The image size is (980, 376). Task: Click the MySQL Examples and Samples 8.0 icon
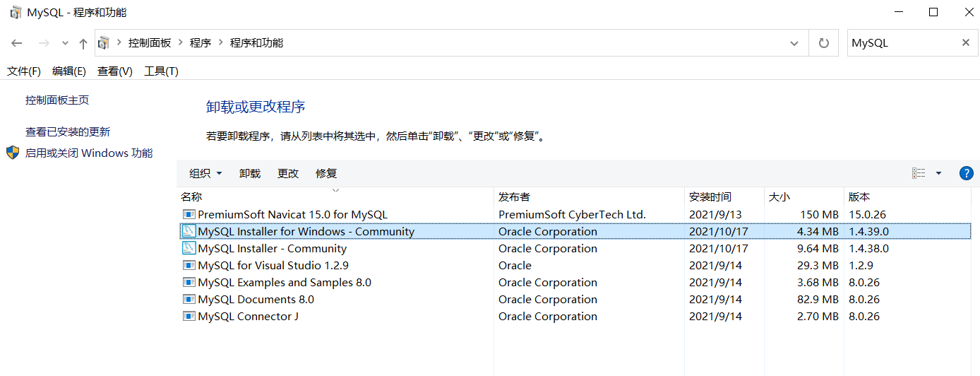189,282
